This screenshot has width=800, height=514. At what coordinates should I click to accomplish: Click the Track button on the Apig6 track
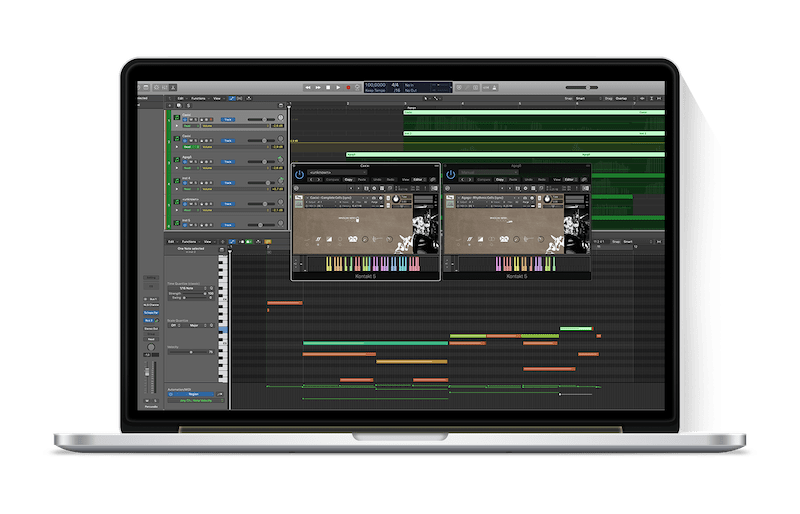point(228,162)
